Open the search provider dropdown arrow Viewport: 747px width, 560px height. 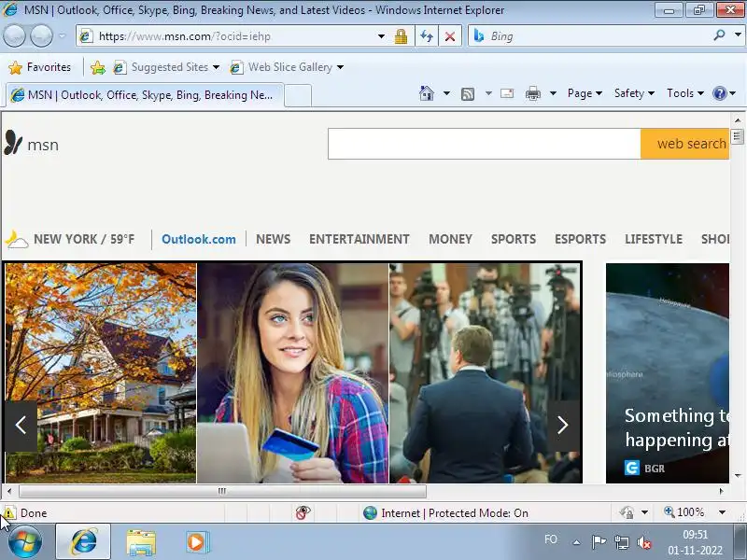[x=738, y=35]
